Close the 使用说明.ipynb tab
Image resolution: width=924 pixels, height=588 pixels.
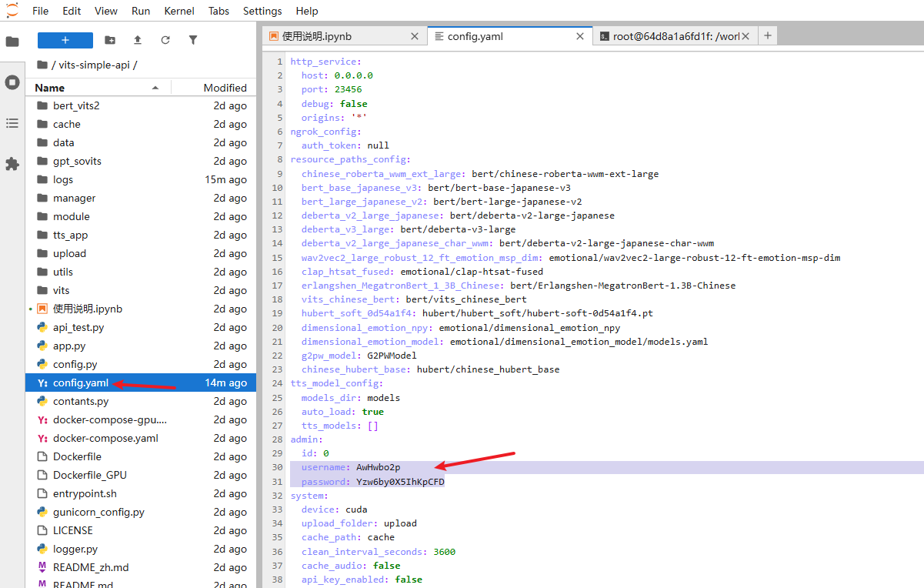[415, 36]
